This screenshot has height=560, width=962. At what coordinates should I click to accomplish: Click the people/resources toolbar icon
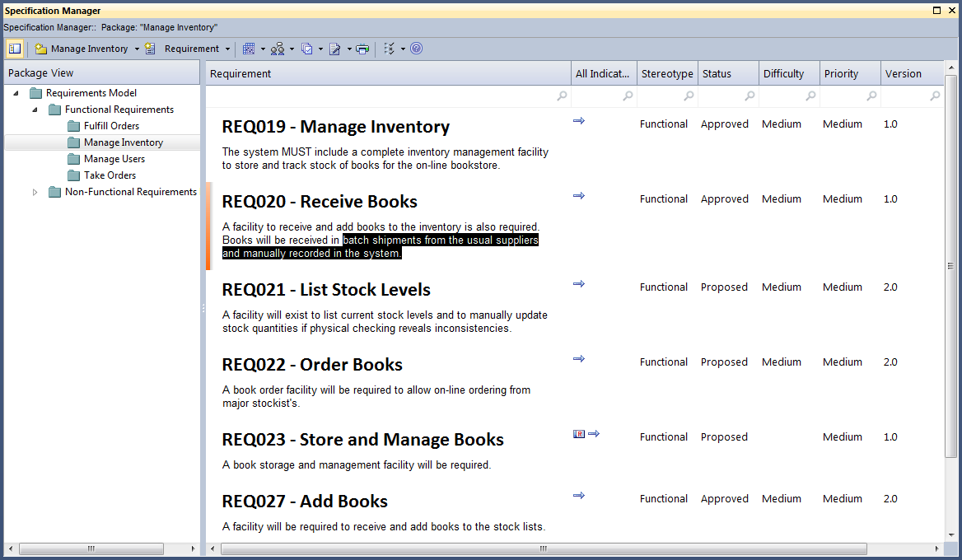(278, 49)
